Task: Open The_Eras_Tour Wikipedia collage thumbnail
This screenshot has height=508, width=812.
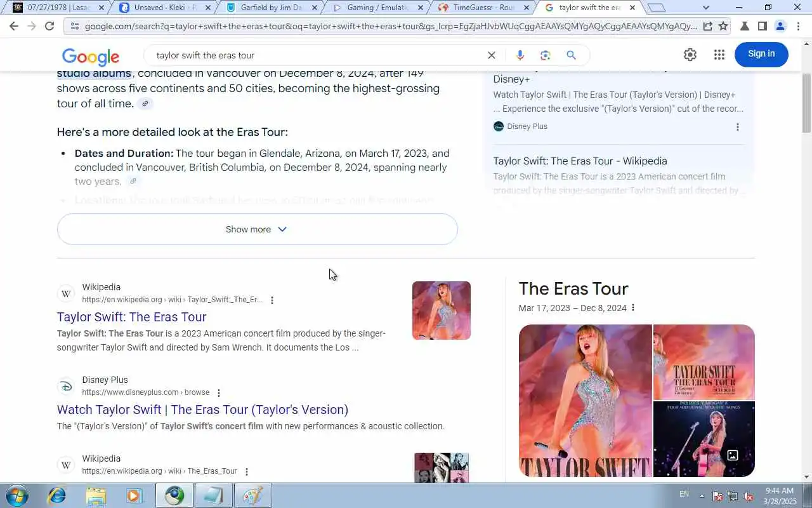Action: pyautogui.click(x=442, y=467)
